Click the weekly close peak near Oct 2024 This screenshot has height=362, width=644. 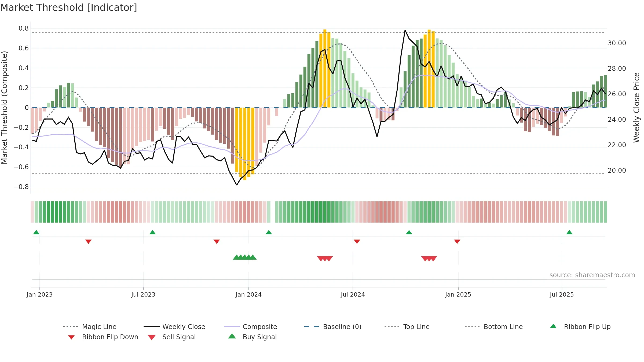(405, 30)
